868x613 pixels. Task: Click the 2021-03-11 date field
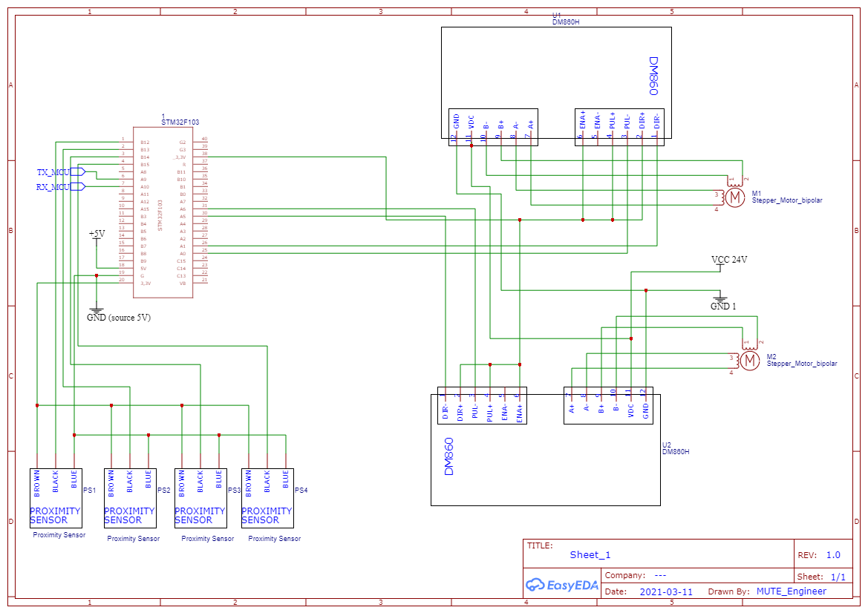pyautogui.click(x=665, y=591)
